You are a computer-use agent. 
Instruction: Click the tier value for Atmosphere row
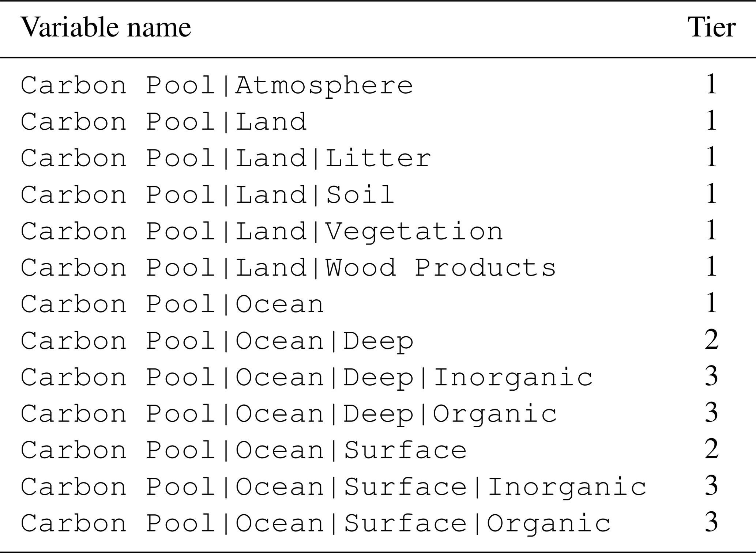(x=711, y=84)
